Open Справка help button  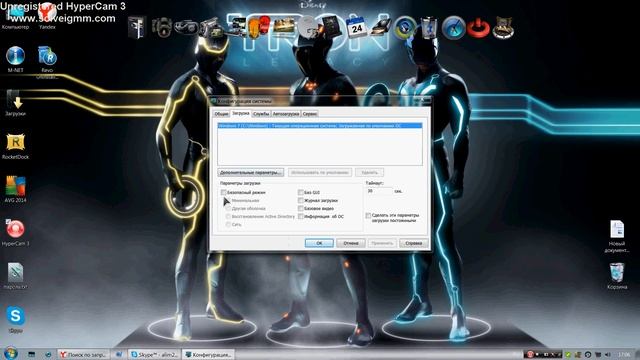pyautogui.click(x=413, y=243)
